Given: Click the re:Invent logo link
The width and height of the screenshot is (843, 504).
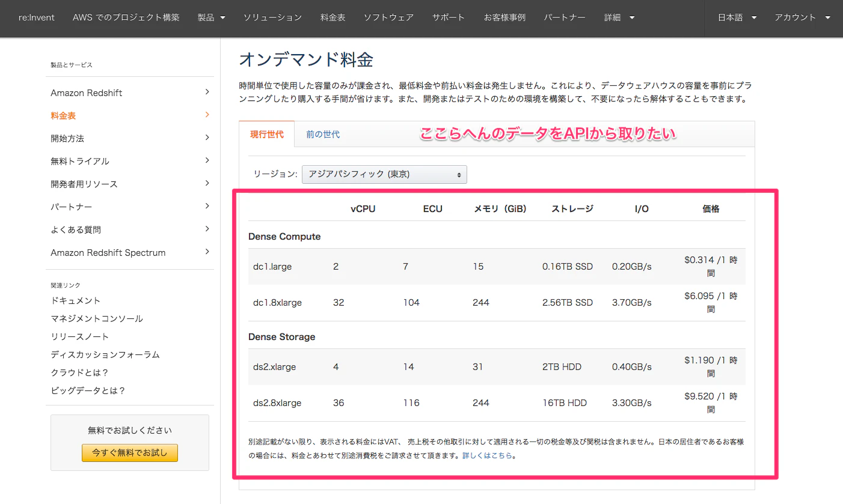Looking at the screenshot, I should [x=36, y=17].
